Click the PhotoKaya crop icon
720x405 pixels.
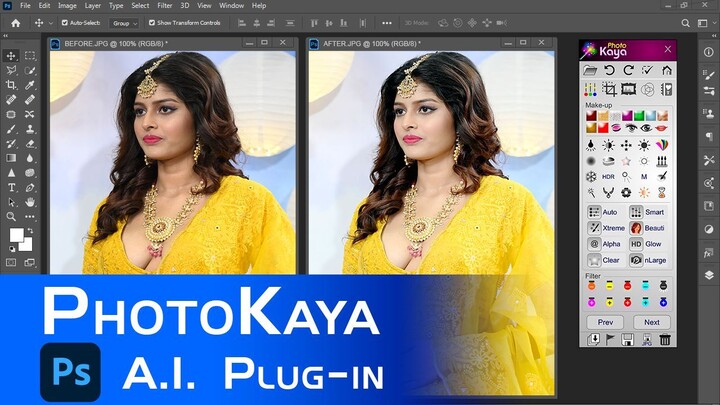tap(609, 89)
